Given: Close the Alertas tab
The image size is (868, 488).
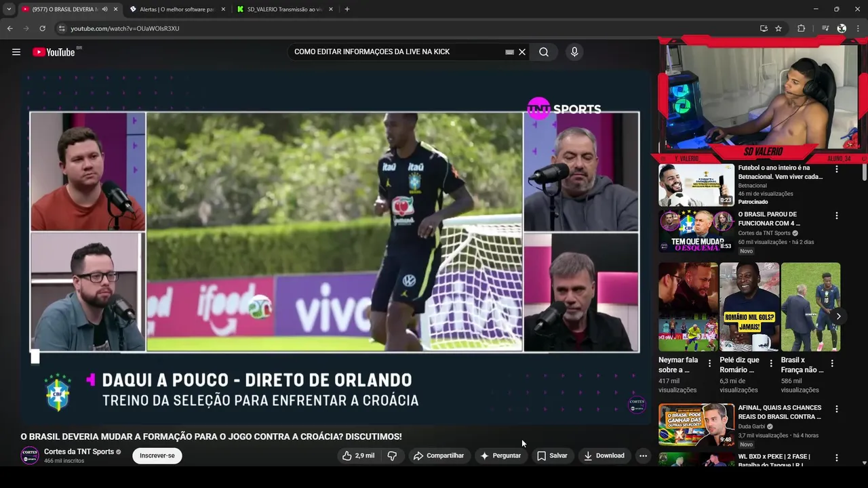Looking at the screenshot, I should coord(222,9).
